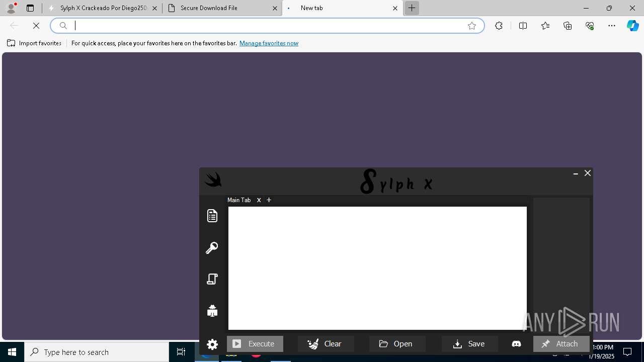Select Main Tab in Sylph X
Viewport: 644px width, 362px height.
tap(239, 200)
